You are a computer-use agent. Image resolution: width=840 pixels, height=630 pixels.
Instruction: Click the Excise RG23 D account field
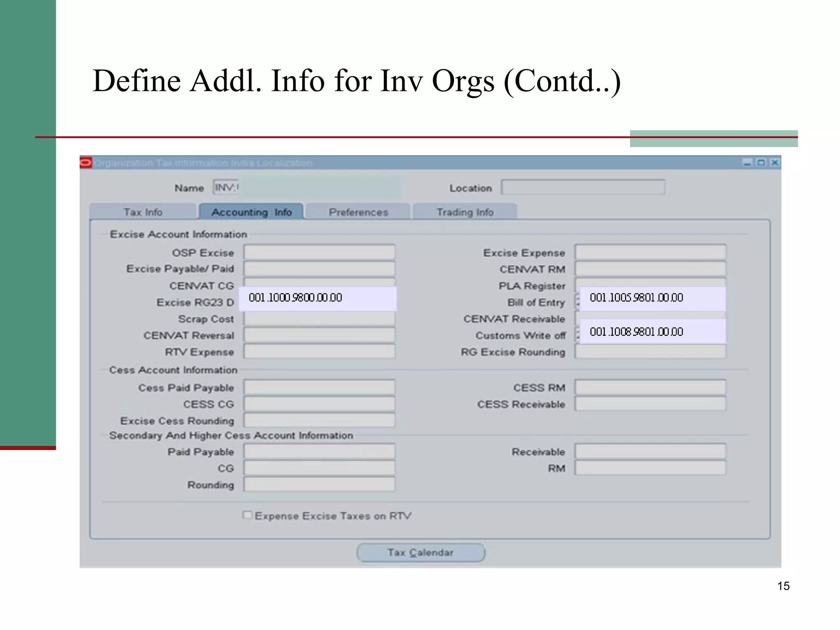(x=318, y=299)
